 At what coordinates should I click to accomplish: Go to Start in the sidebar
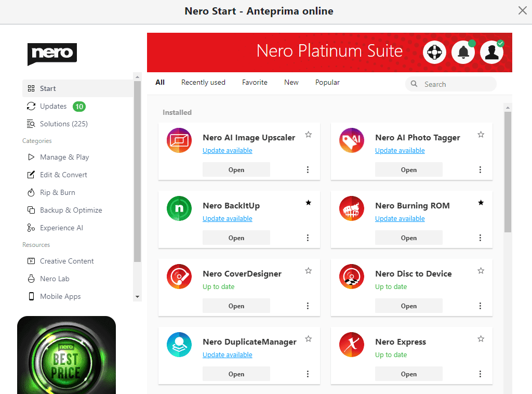click(x=78, y=88)
